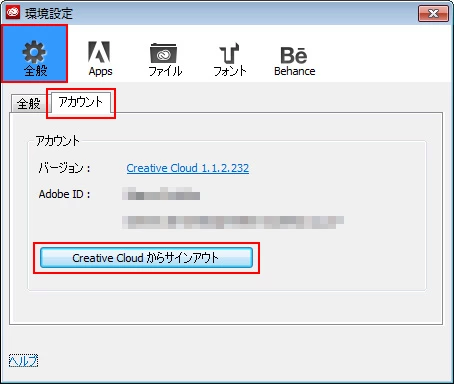This screenshot has height=384, width=454.
Task: Click the blurred Adobe ID value
Action: [161, 194]
